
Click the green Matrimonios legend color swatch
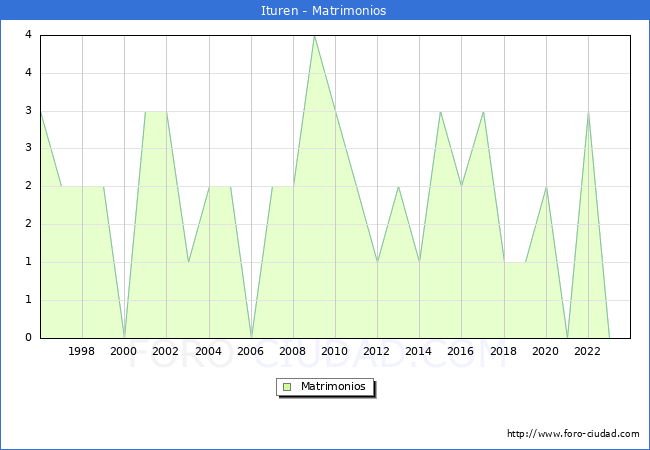[x=287, y=387]
